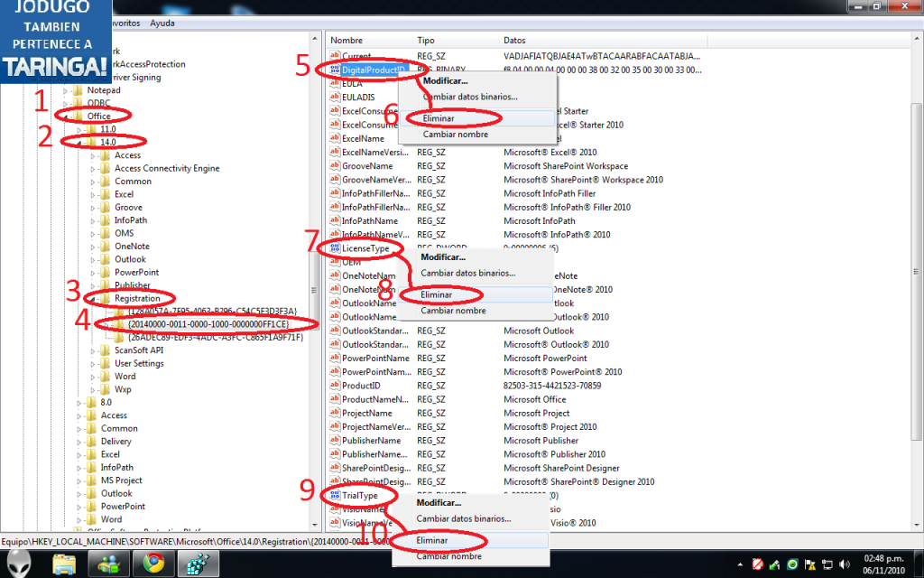Expand the ScanSoft API key
The height and width of the screenshot is (578, 924).
pos(93,350)
